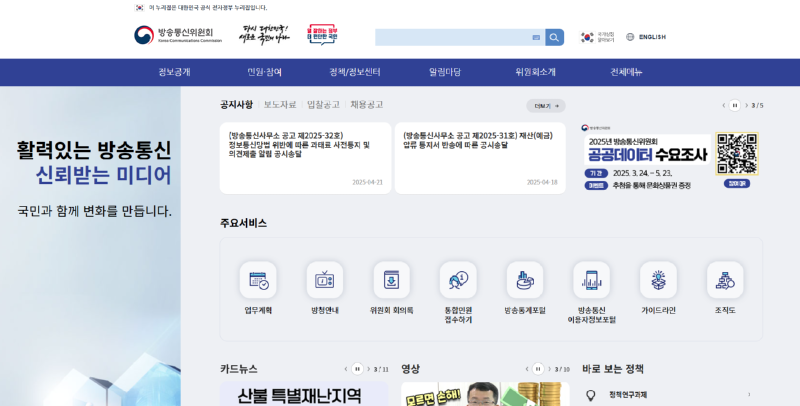Open the 조직도 organization chart icon
800x406 pixels.
[725, 280]
